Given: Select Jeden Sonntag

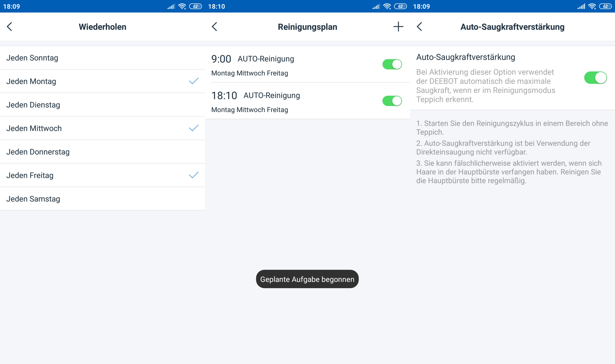Looking at the screenshot, I should [102, 58].
